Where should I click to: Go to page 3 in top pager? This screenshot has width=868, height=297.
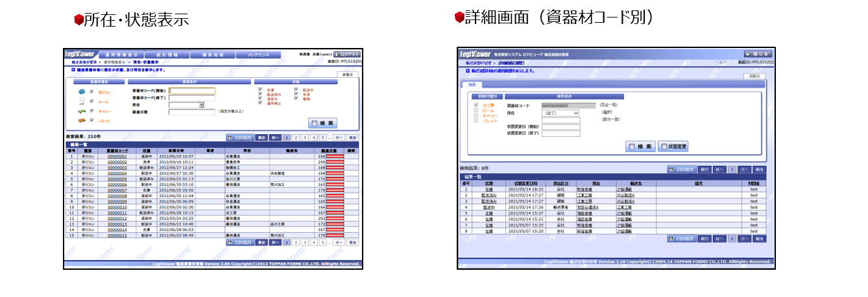click(x=304, y=137)
